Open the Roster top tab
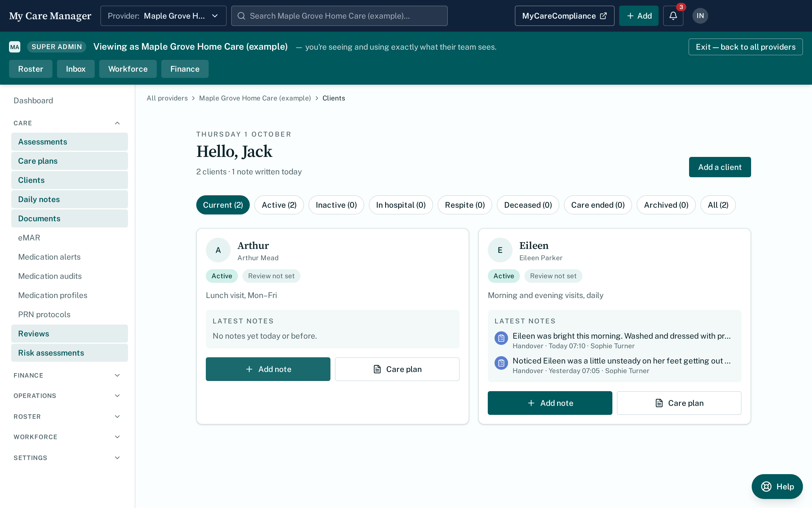Screen dimensions: 812x508 click(x=30, y=69)
